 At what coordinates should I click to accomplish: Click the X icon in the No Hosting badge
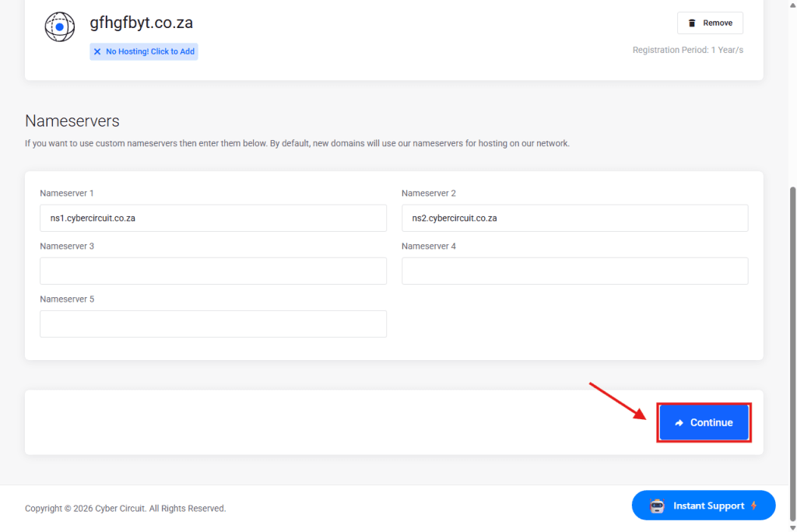point(97,52)
